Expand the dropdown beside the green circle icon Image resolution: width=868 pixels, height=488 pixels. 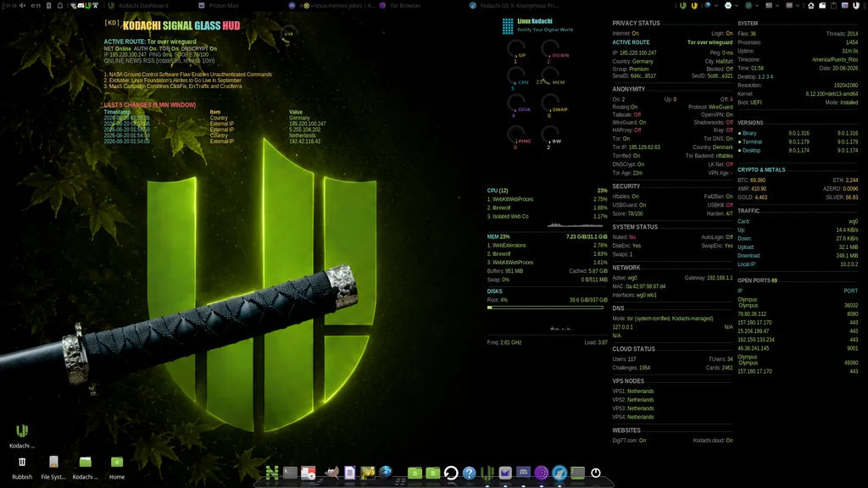pos(757,6)
